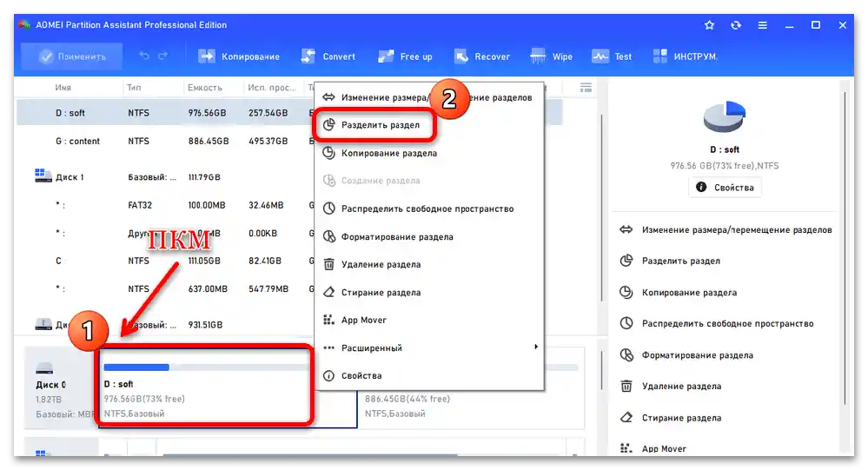
Task: Choose Разделить раздел in context menu
Action: [381, 125]
